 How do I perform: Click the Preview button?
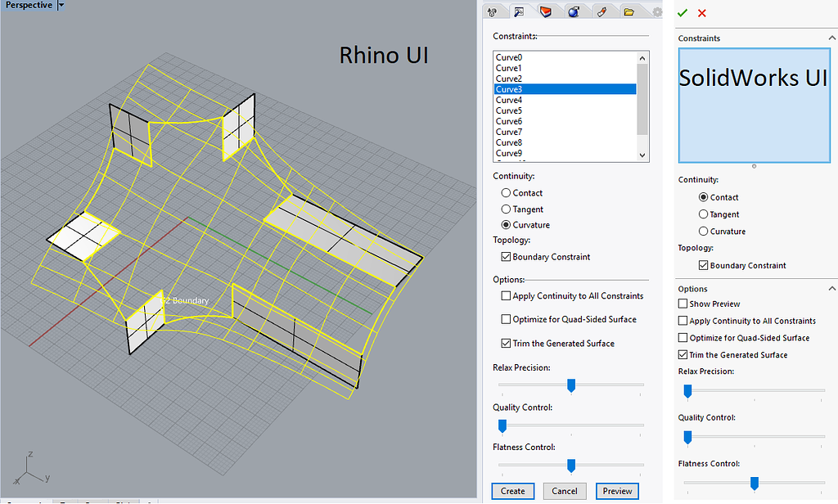tap(617, 491)
